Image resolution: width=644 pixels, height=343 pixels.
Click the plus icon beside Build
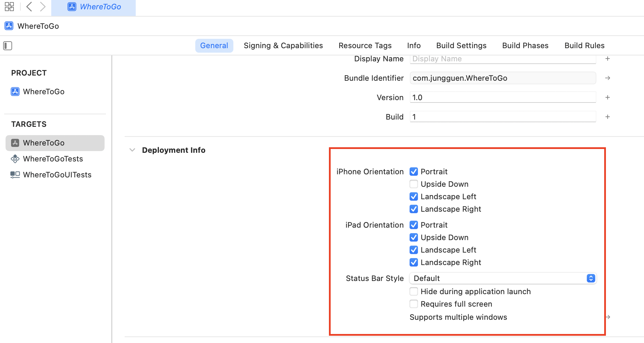(x=607, y=117)
